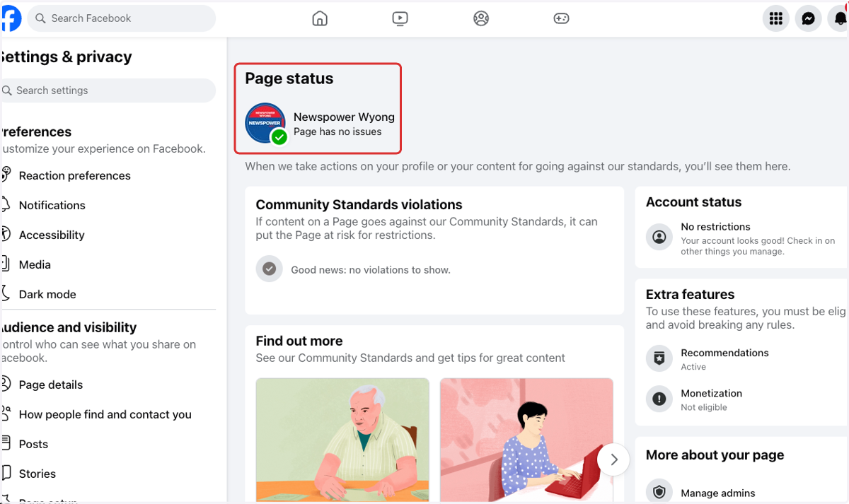
Task: Click the Dark mode moon icon
Action: pyautogui.click(x=6, y=293)
